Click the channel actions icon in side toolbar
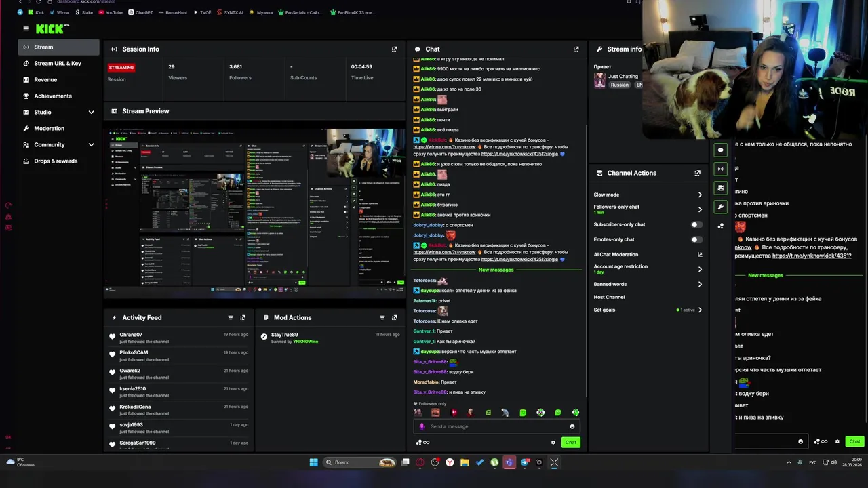 (x=720, y=188)
